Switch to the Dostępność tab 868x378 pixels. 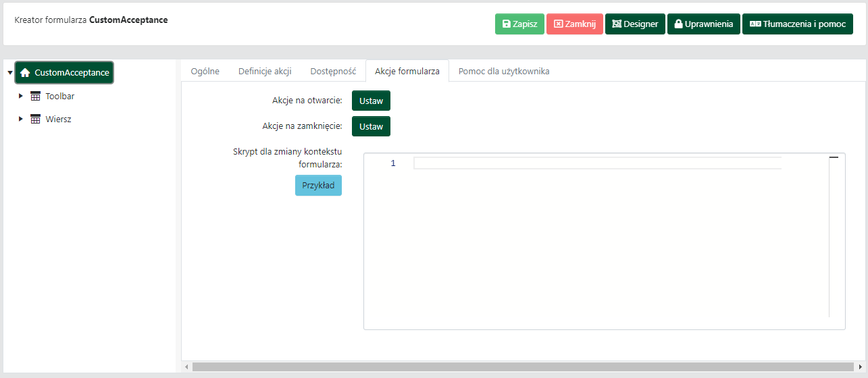tap(333, 71)
